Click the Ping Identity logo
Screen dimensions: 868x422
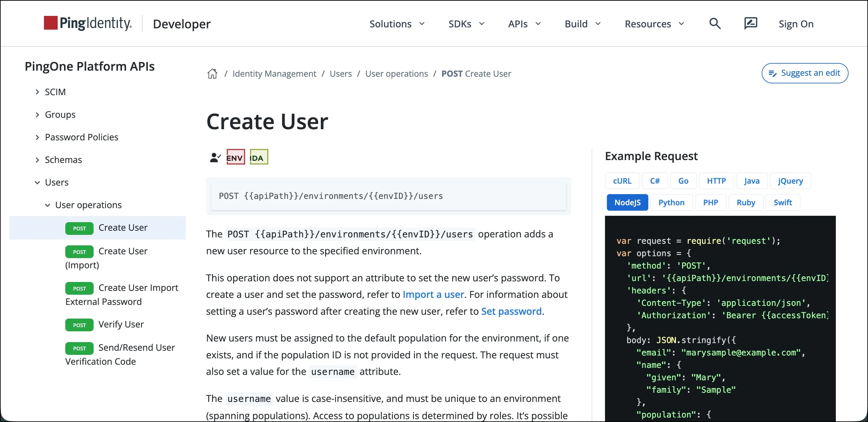click(x=87, y=23)
